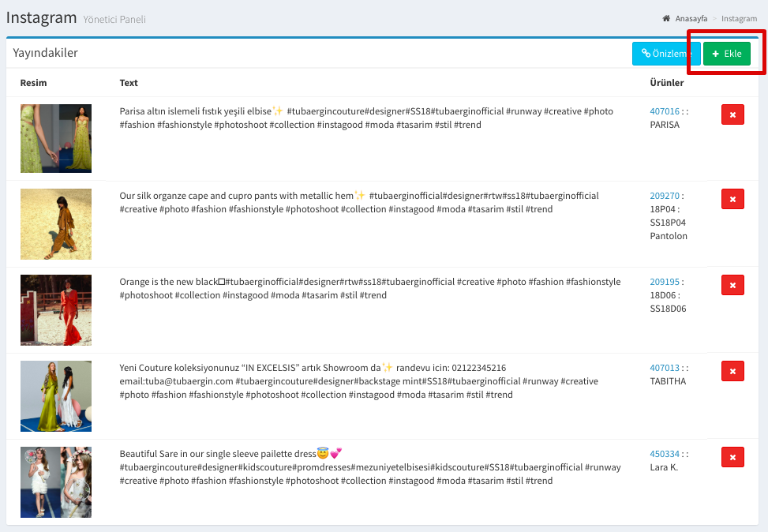Click the home icon in breadcrumb
The width and height of the screenshot is (768, 532).
[666, 19]
